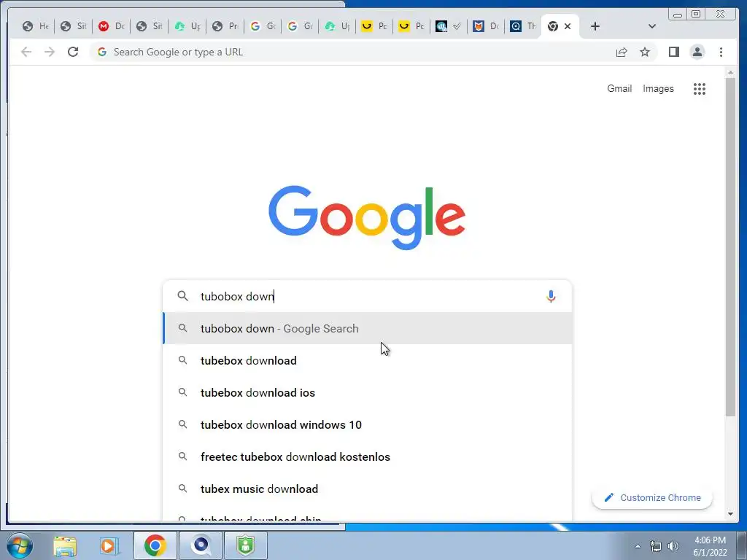Click the Customize Chrome button
Screen dimensions: 747x560
(x=651, y=497)
